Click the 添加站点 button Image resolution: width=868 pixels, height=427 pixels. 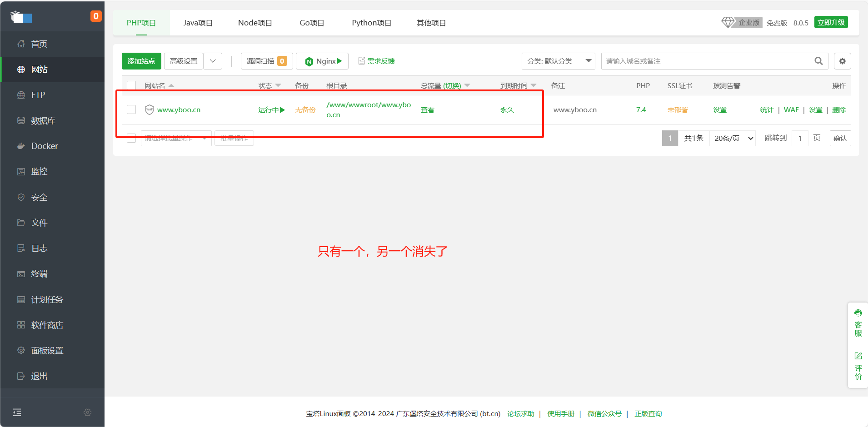[x=141, y=61]
